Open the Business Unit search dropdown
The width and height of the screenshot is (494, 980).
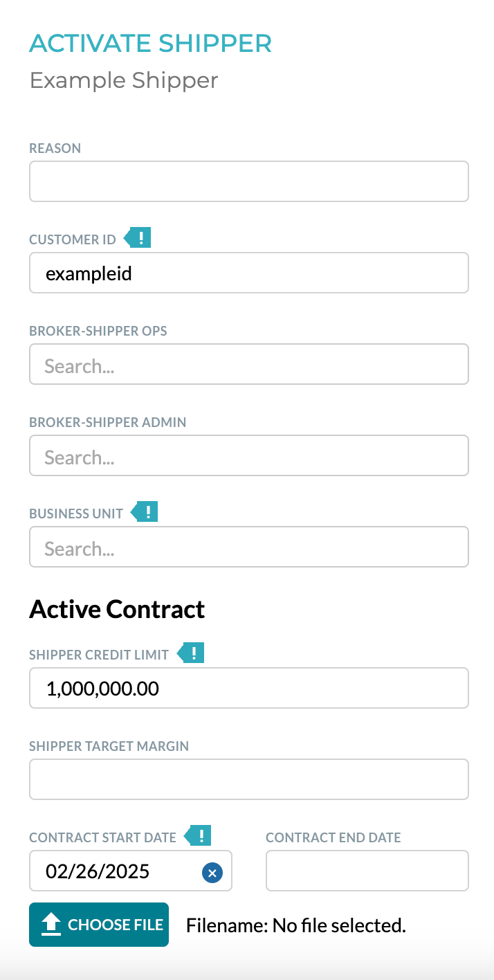[249, 547]
